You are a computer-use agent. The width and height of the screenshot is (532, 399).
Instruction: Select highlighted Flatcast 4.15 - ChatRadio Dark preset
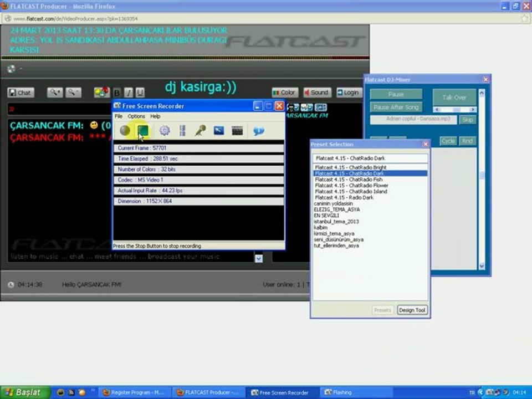click(x=370, y=173)
